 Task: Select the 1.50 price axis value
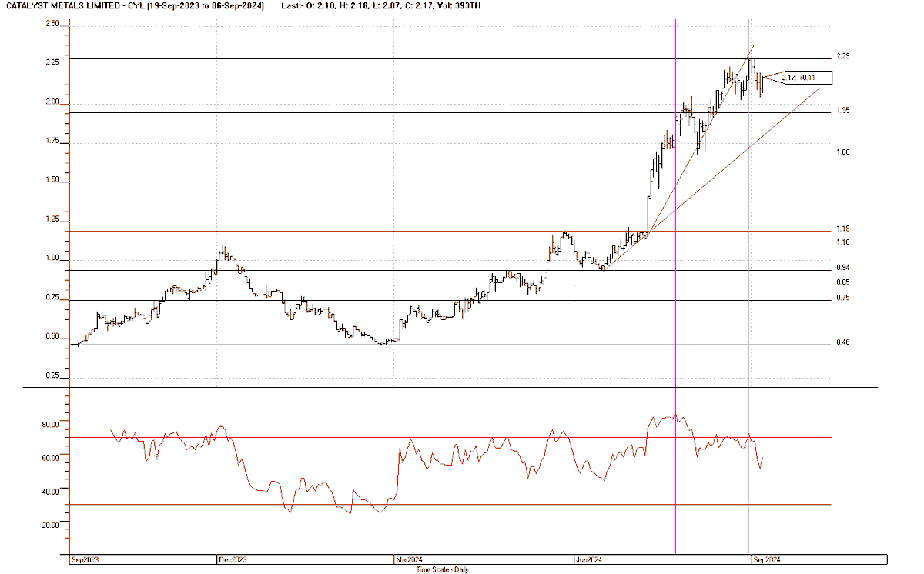pyautogui.click(x=52, y=180)
